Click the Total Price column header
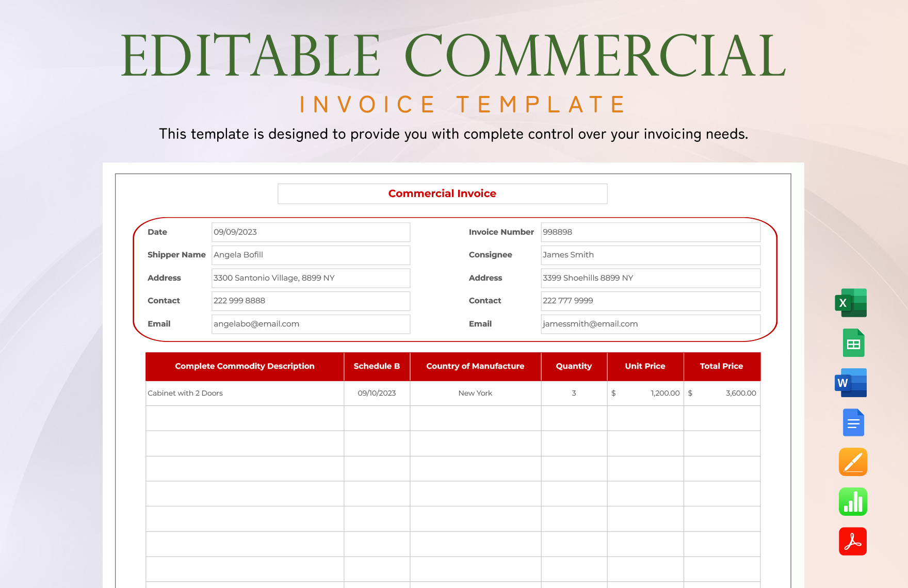The image size is (908, 588). (722, 366)
